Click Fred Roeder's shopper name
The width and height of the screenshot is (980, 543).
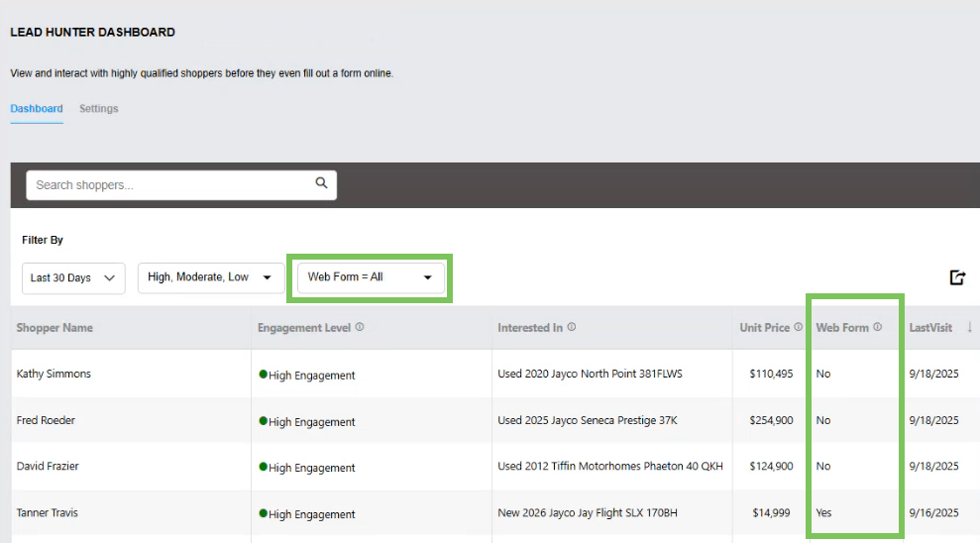pos(46,421)
